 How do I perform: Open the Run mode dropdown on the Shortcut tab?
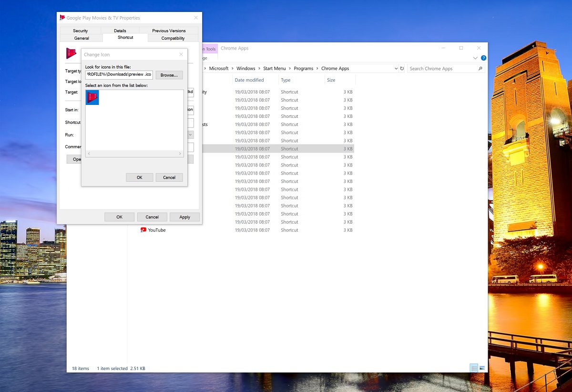coord(190,134)
